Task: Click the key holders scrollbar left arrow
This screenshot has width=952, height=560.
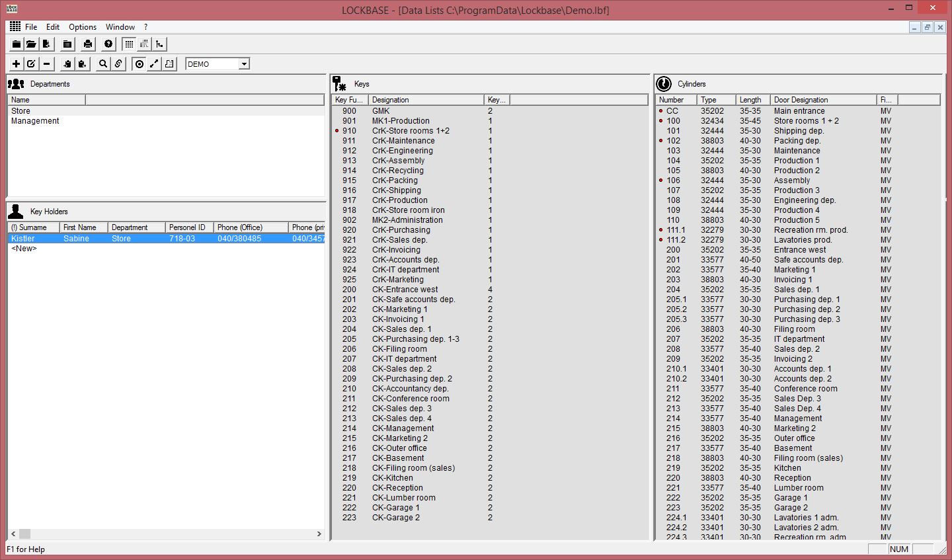Action: point(13,534)
